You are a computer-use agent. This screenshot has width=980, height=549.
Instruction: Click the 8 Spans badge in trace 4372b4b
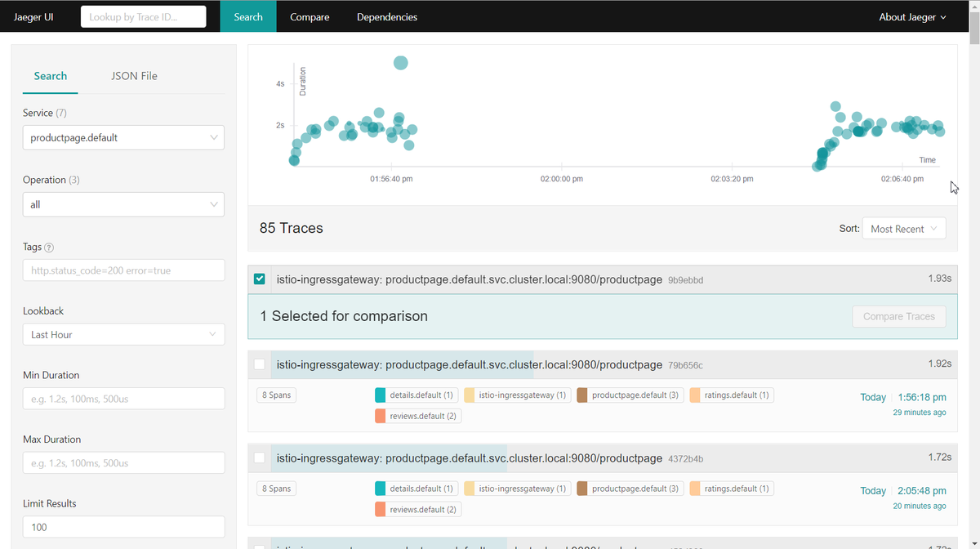276,489
